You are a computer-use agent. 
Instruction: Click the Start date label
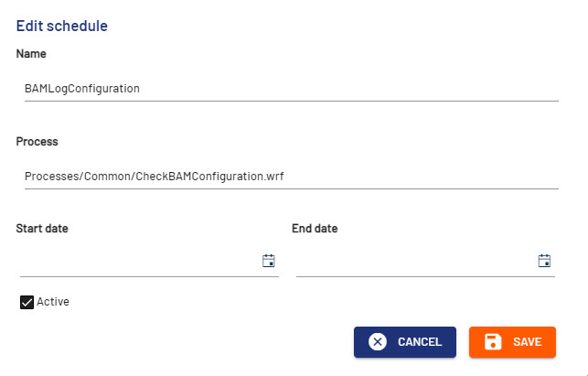click(x=42, y=228)
